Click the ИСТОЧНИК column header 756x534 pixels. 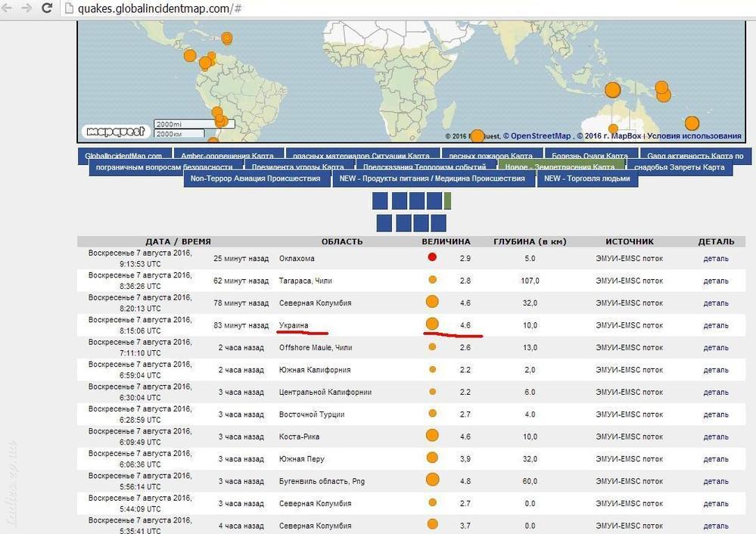[629, 241]
